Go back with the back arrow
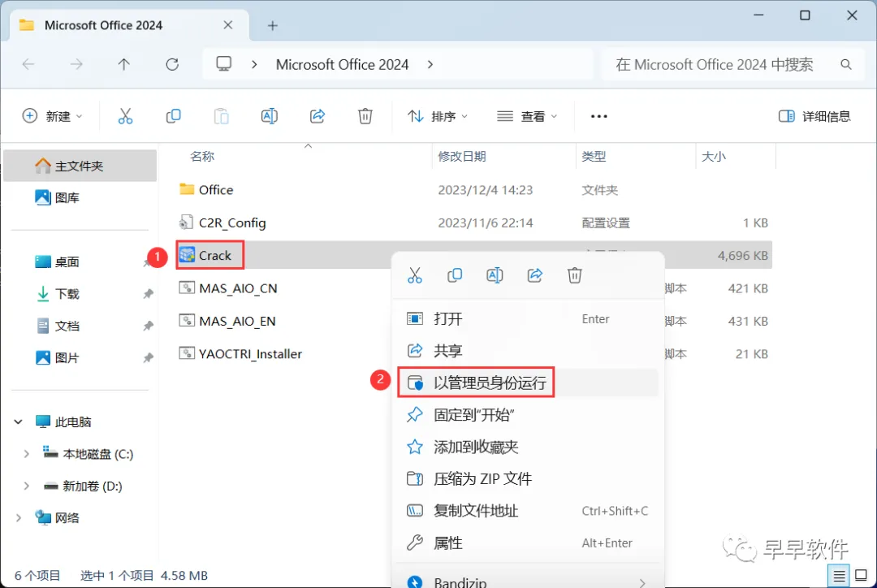Image resolution: width=877 pixels, height=588 pixels. (x=28, y=64)
